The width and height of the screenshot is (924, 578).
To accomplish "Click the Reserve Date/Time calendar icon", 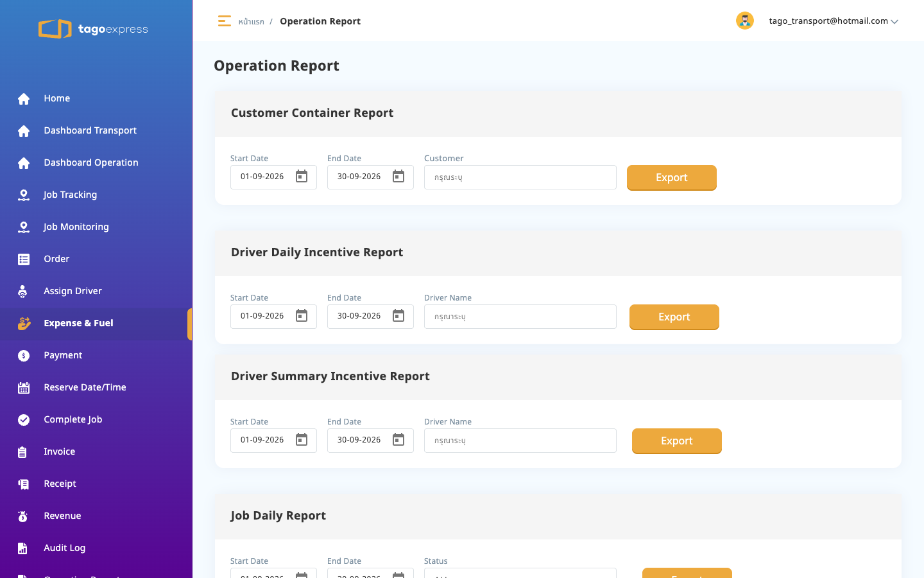I will click(x=24, y=388).
